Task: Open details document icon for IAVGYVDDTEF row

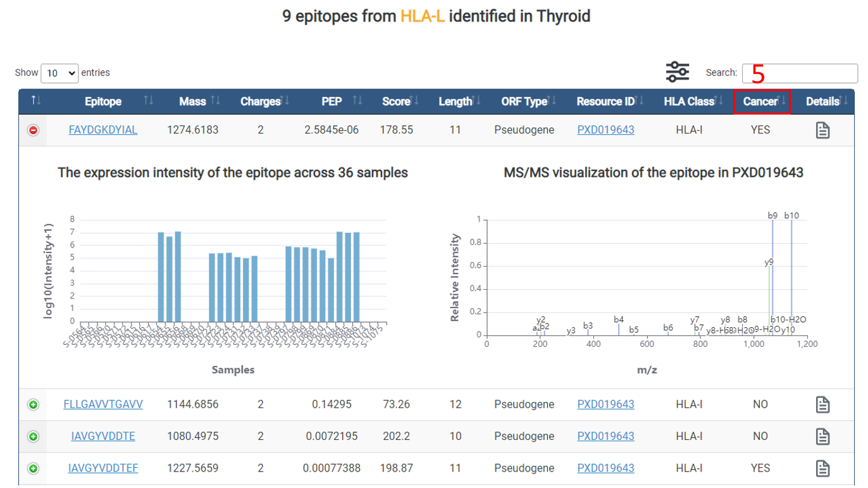Action: tap(822, 468)
